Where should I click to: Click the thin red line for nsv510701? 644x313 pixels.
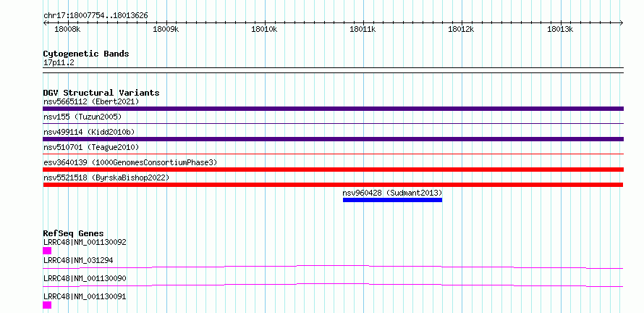333,154
